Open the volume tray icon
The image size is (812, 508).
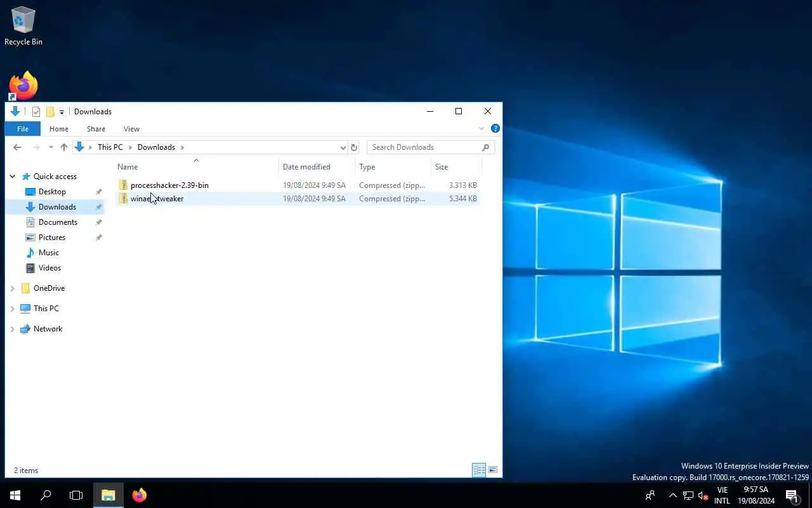[x=703, y=495]
